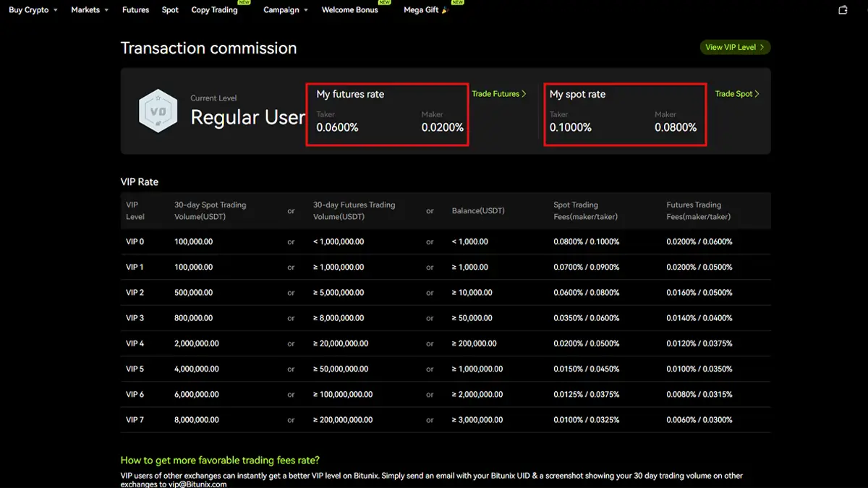Open Copy Trading in navigation

point(215,10)
